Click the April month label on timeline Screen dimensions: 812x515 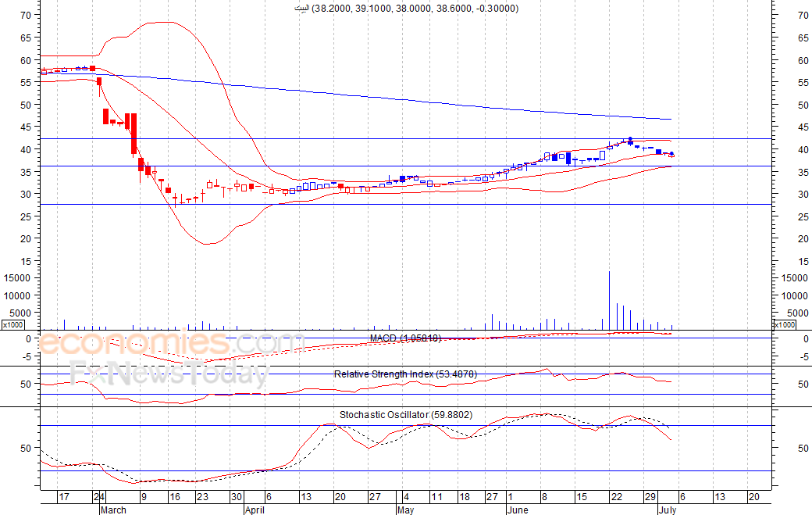click(255, 510)
